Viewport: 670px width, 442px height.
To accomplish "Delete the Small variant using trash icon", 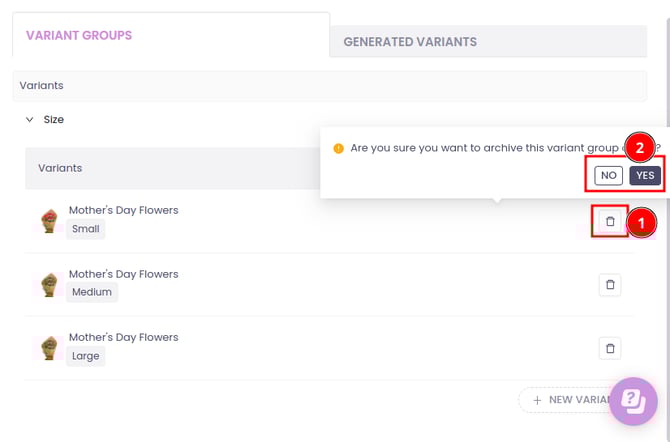I will (x=610, y=221).
